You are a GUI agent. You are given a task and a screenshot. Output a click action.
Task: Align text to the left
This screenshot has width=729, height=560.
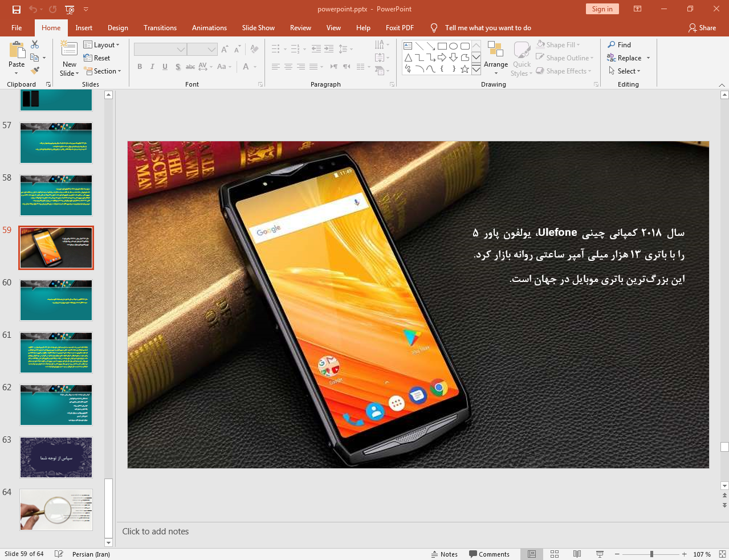click(x=276, y=67)
